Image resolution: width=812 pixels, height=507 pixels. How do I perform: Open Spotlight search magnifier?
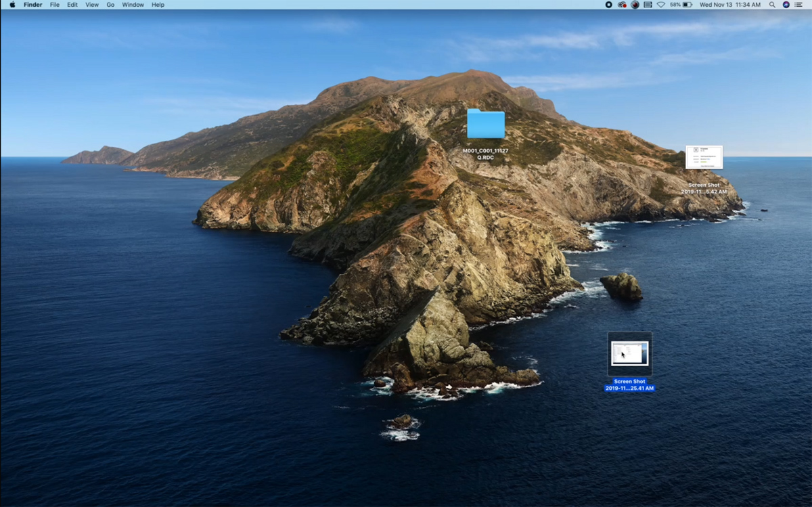click(772, 5)
